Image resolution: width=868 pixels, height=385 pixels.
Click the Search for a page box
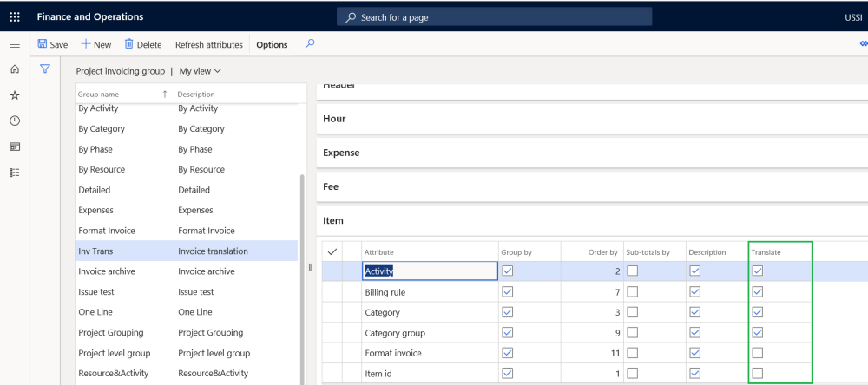coord(494,17)
